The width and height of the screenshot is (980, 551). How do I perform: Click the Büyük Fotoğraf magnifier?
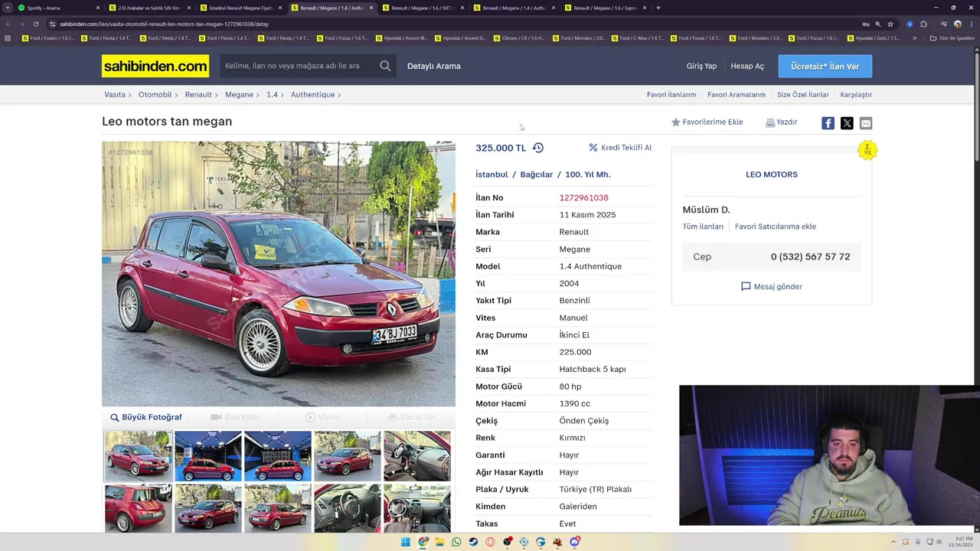(115, 417)
